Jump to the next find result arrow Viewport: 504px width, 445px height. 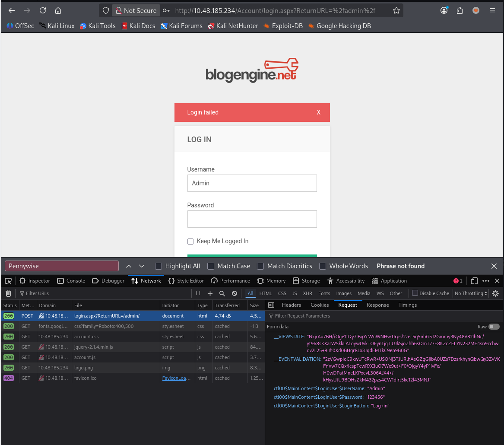(x=142, y=266)
